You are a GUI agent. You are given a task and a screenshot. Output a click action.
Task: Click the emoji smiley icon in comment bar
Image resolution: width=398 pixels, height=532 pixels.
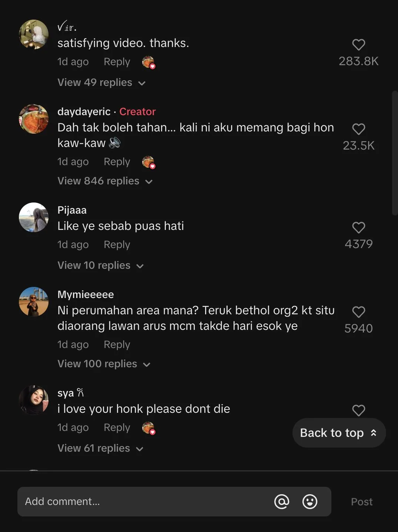pos(310,502)
